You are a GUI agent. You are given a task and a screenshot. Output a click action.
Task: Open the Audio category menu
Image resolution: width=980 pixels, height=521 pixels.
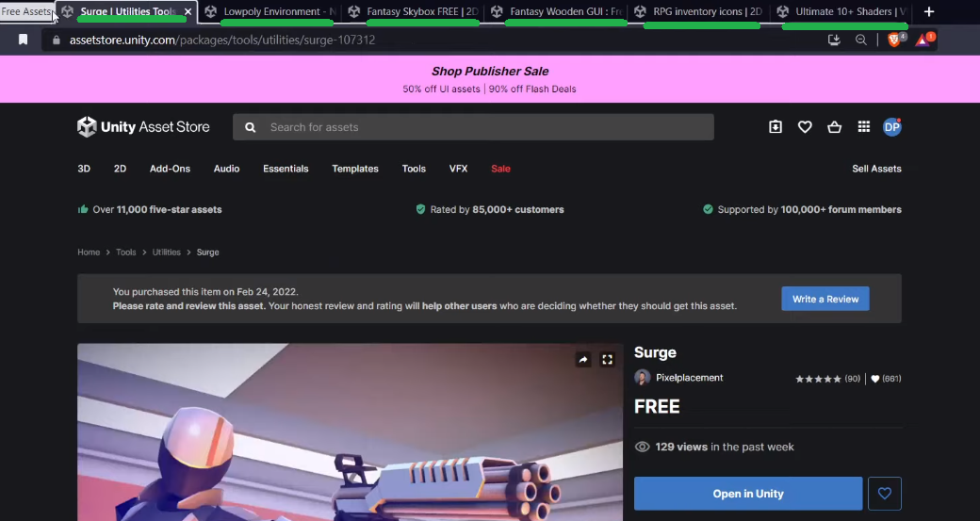coord(226,169)
